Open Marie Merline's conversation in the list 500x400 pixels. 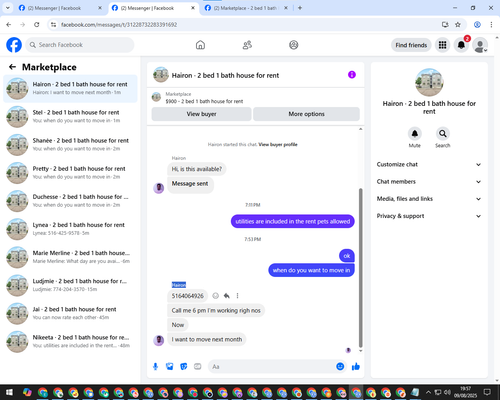click(70, 257)
